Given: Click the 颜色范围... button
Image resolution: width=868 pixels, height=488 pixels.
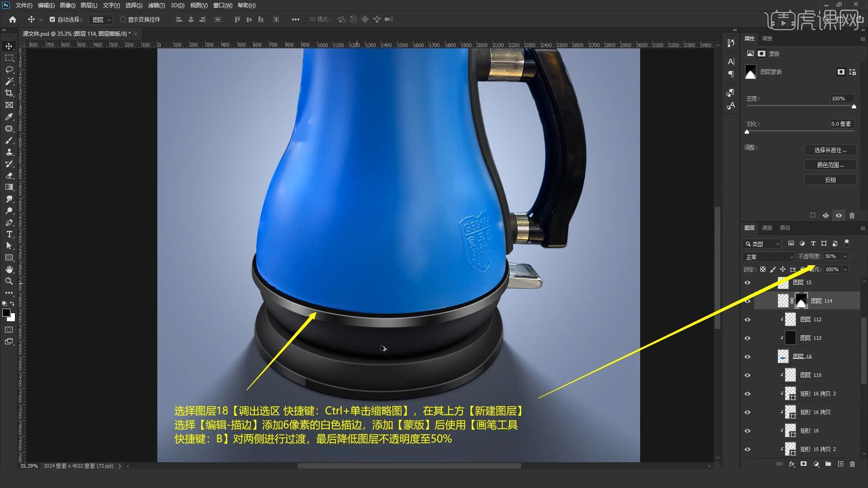Looking at the screenshot, I should pos(830,165).
